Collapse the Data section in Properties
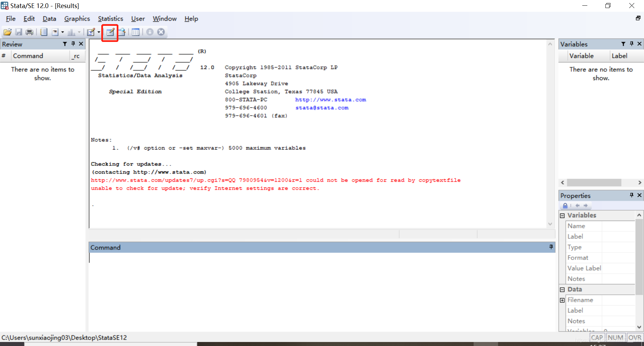The width and height of the screenshot is (644, 346). 562,290
